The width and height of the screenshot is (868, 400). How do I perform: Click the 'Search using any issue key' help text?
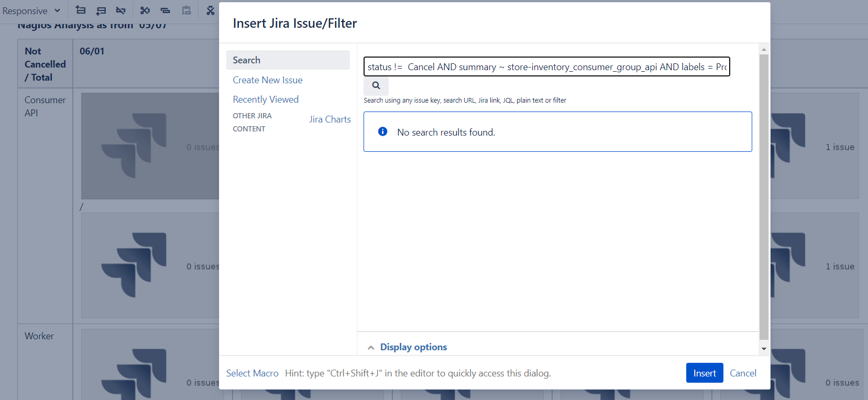coord(465,100)
